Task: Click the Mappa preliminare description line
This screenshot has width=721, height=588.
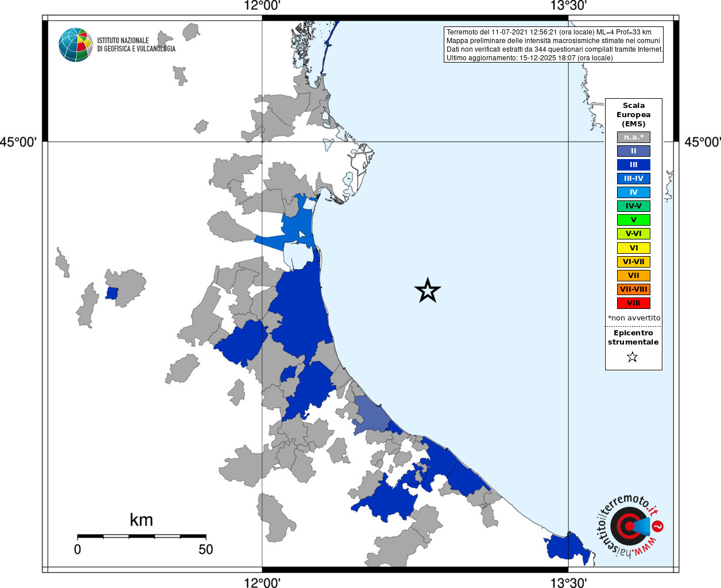Action: [x=553, y=41]
